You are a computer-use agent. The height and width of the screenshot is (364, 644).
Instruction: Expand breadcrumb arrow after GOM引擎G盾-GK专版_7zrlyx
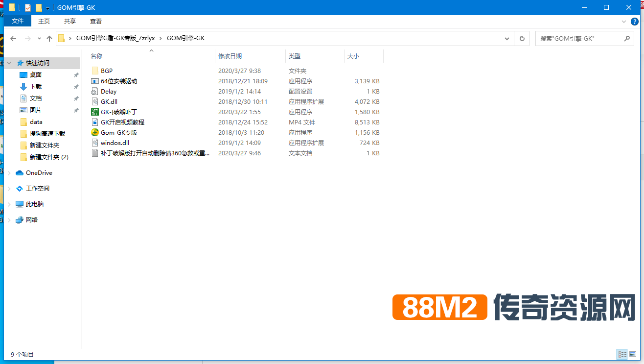click(x=161, y=38)
